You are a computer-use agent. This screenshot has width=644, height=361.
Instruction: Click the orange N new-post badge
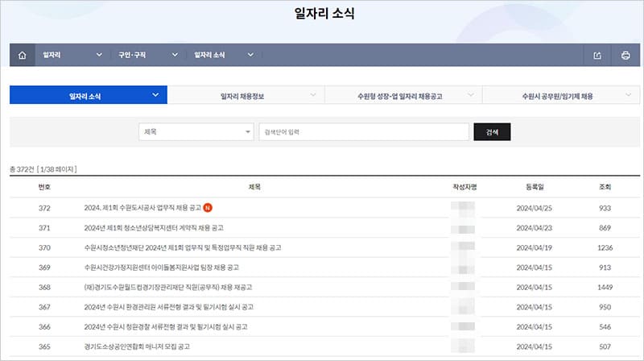[208, 208]
